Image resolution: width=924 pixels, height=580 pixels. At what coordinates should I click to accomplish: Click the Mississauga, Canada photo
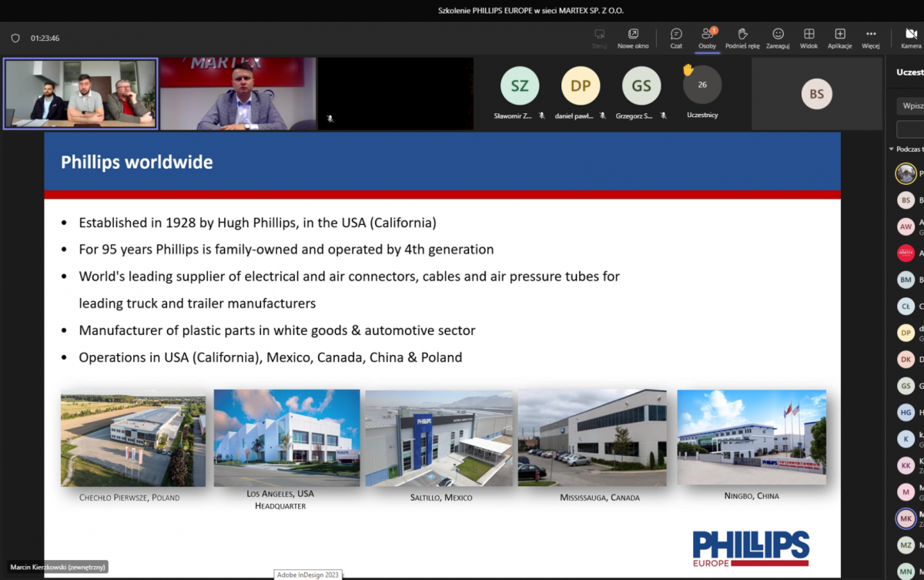592,438
